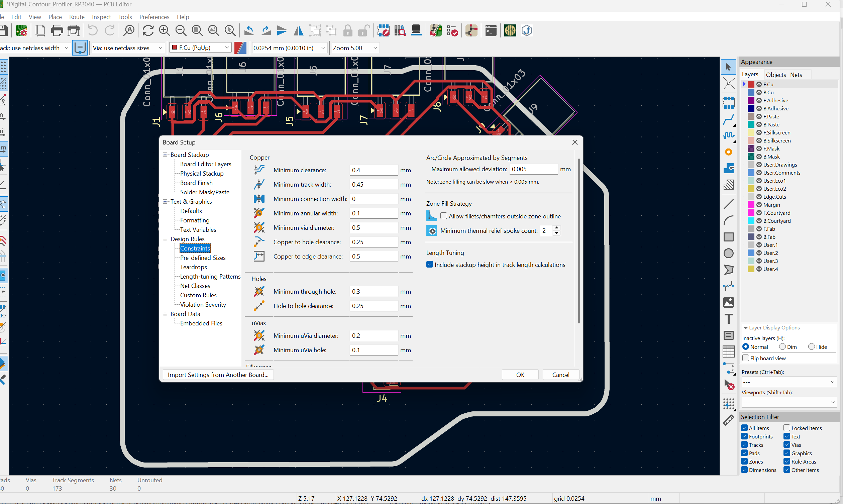Open the Board Setup toolbar icon

pos(22,31)
